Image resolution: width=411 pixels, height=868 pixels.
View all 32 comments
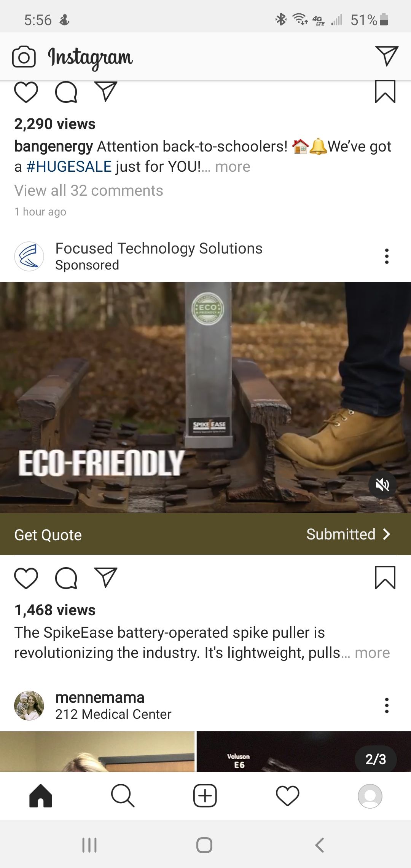[x=89, y=190]
